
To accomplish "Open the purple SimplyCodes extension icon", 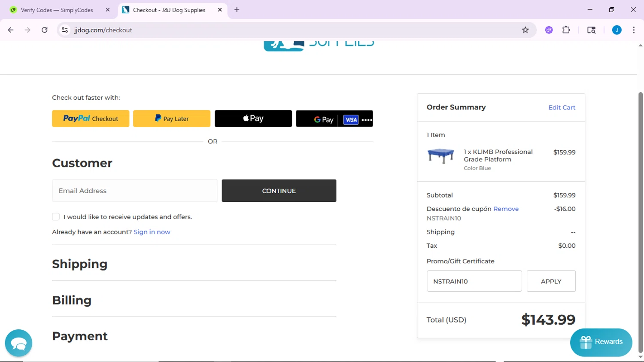I will point(549,30).
